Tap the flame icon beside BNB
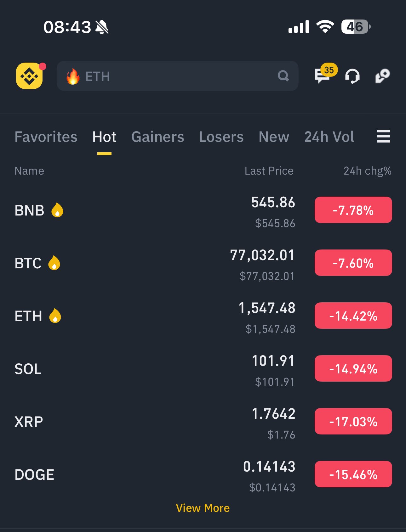Screen dimensions: 406x532 click(x=57, y=210)
